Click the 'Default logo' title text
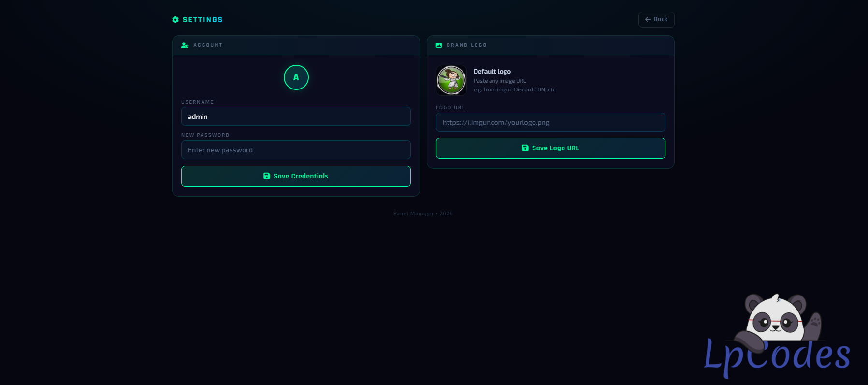The image size is (868, 385). pyautogui.click(x=492, y=71)
